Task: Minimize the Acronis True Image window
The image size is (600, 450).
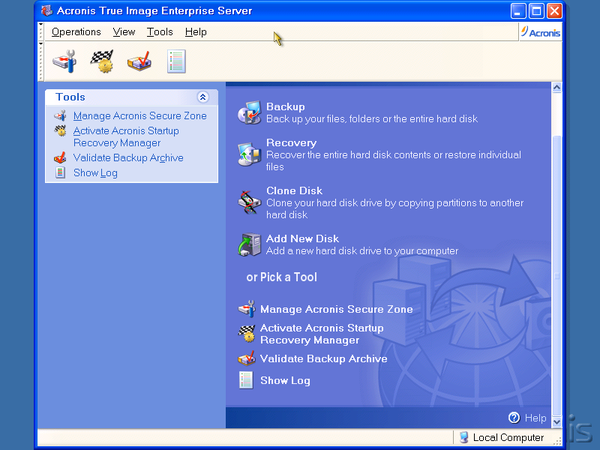Action: point(518,11)
